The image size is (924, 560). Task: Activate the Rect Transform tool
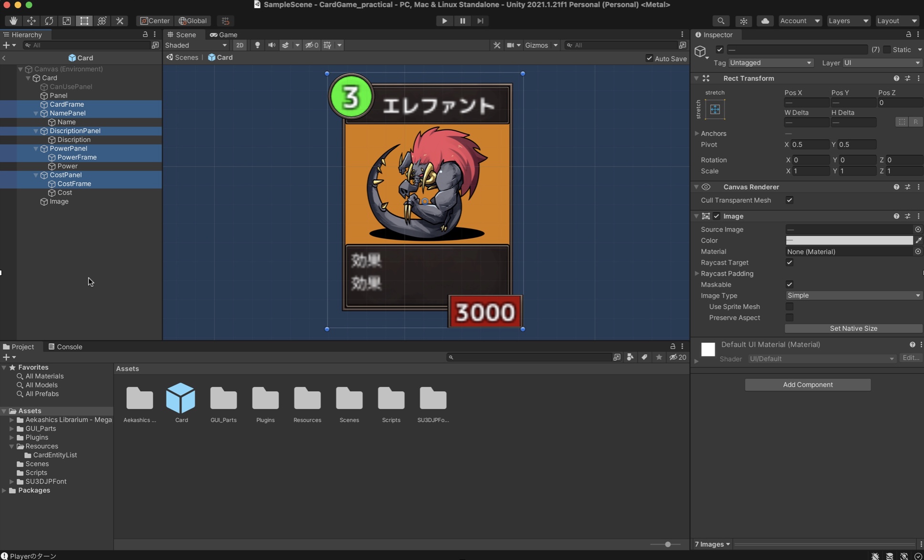pos(84,21)
